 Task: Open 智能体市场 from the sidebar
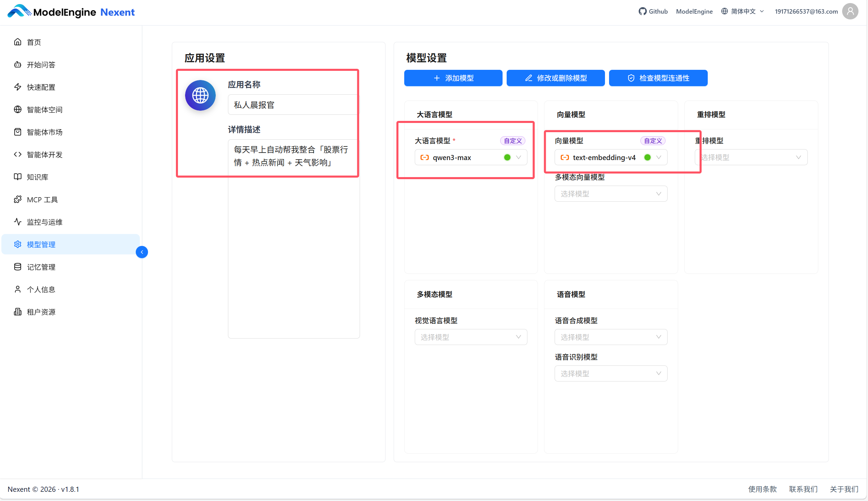pos(71,132)
